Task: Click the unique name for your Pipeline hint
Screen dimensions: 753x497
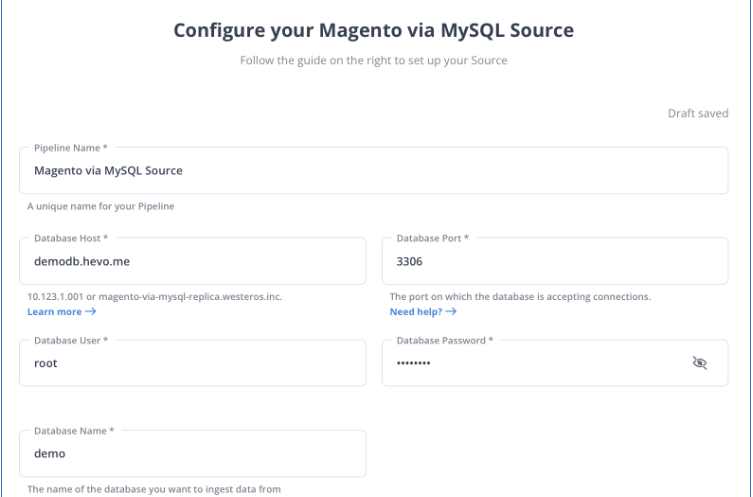Action: coord(101,206)
